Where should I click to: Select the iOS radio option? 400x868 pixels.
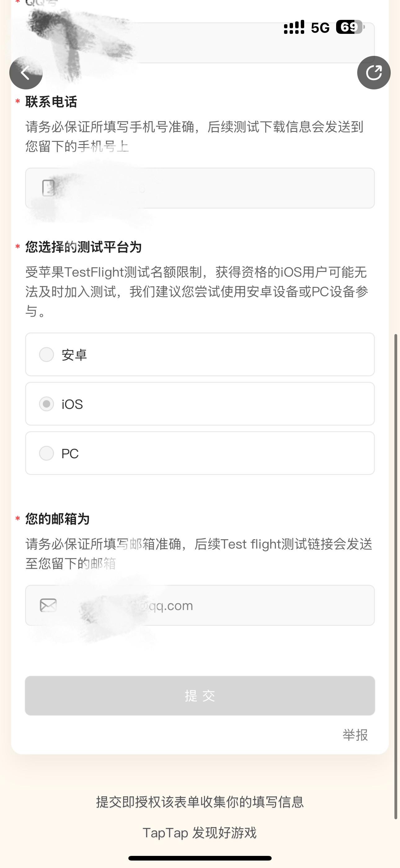47,404
